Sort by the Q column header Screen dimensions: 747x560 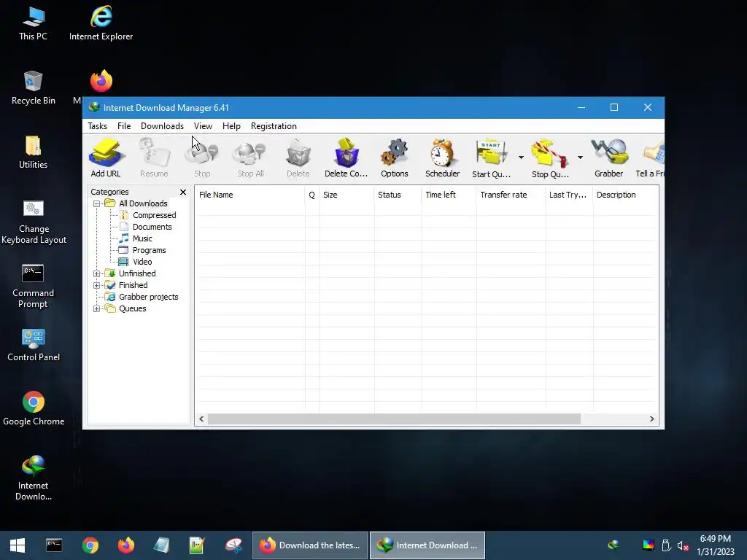312,195
